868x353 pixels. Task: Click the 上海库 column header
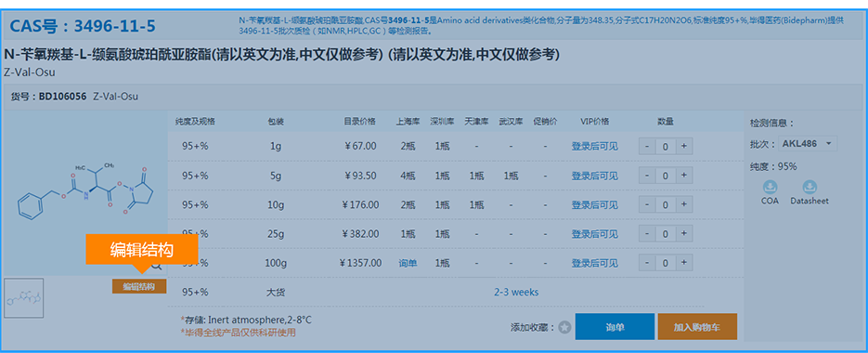pyautogui.click(x=408, y=122)
